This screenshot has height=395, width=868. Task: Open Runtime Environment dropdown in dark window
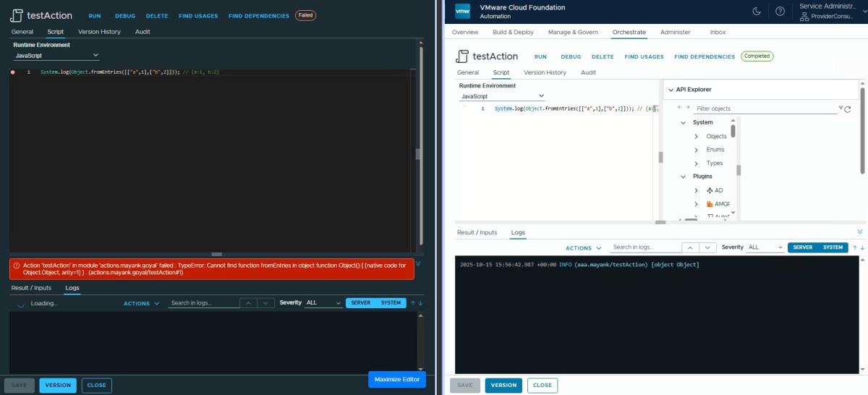(x=56, y=56)
